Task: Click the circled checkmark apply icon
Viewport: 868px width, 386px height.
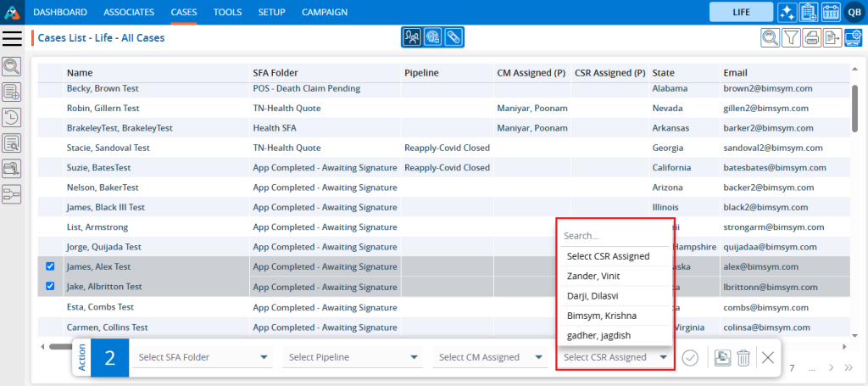Action: 690,357
